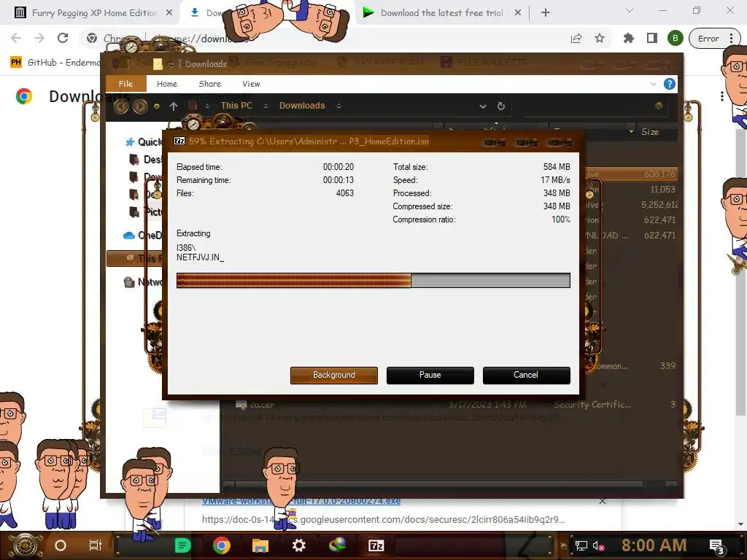
Task: Pause the 7-Zip extraction
Action: click(x=430, y=376)
